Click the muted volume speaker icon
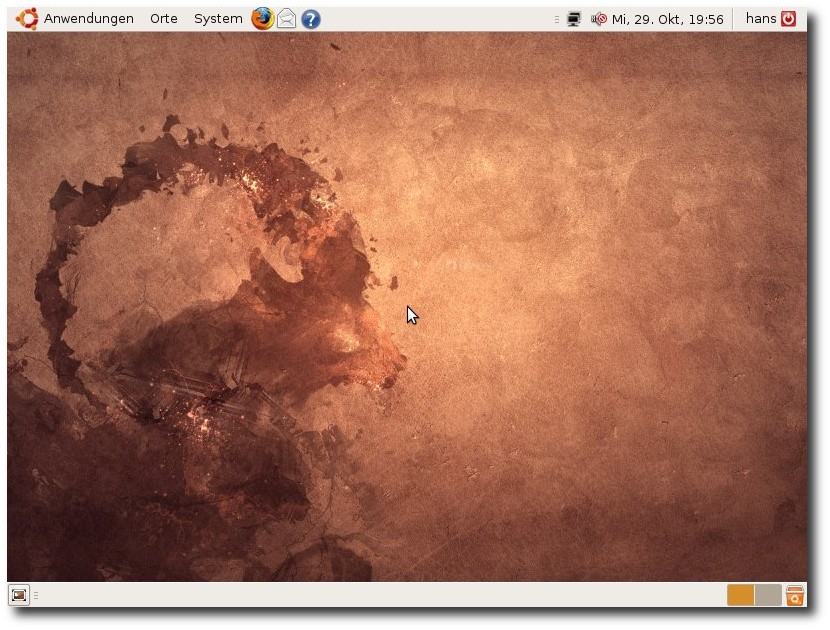Image resolution: width=830 pixels, height=630 pixels. [599, 19]
